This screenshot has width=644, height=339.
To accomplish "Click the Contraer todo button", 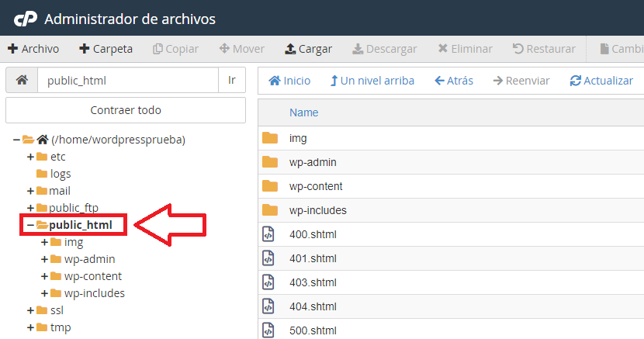I will click(126, 110).
